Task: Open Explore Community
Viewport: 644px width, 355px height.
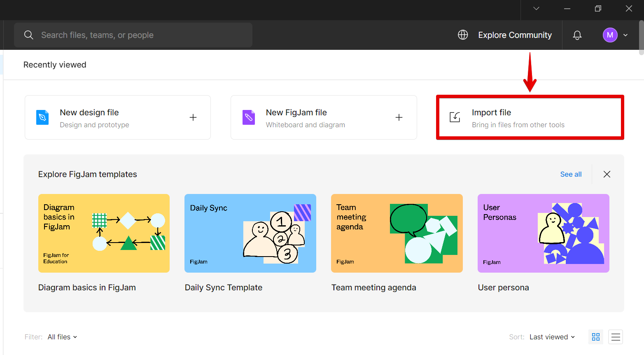Action: [x=515, y=35]
